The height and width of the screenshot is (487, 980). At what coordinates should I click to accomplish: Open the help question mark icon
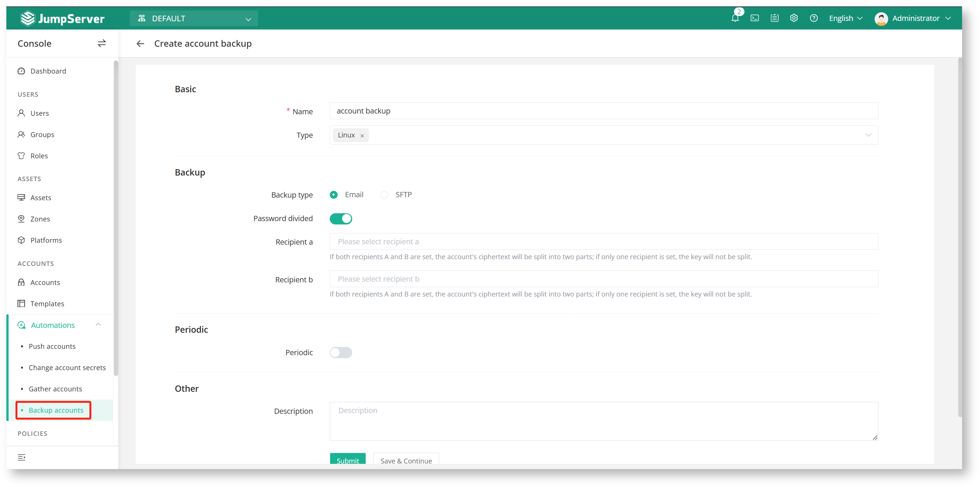point(814,18)
